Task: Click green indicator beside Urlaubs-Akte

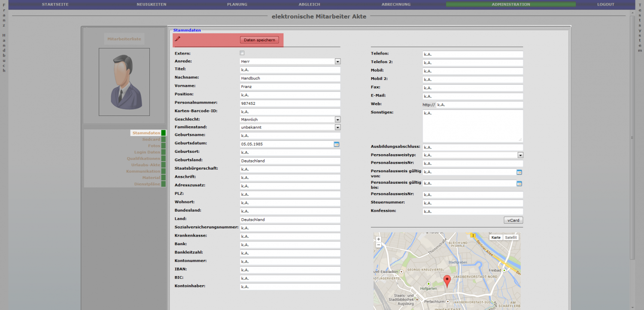Action: 164,165
